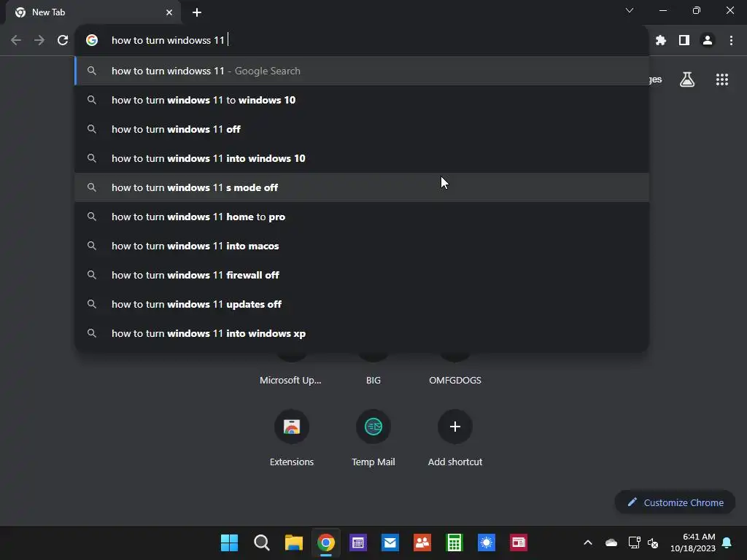Screen dimensions: 747x560
Task: Select the New Tab tab
Action: tap(93, 12)
